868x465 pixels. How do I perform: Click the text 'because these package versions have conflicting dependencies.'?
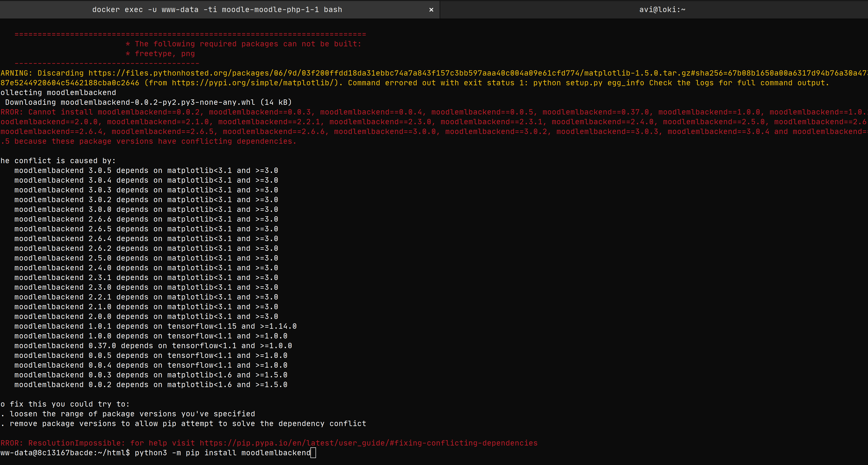[155, 142]
